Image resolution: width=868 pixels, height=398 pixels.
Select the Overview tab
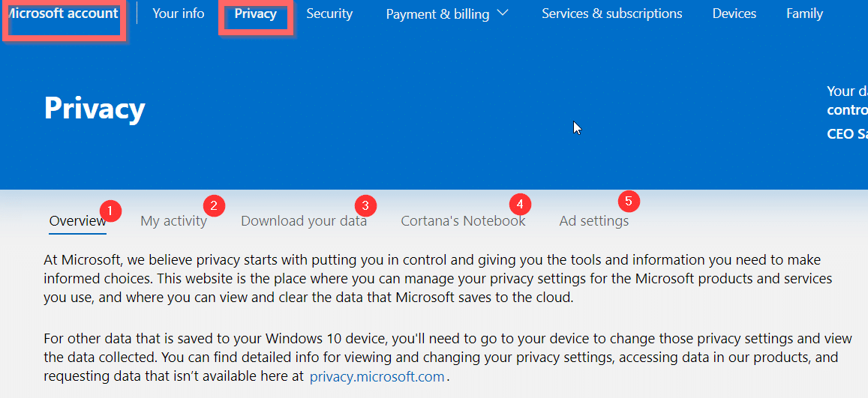77,221
